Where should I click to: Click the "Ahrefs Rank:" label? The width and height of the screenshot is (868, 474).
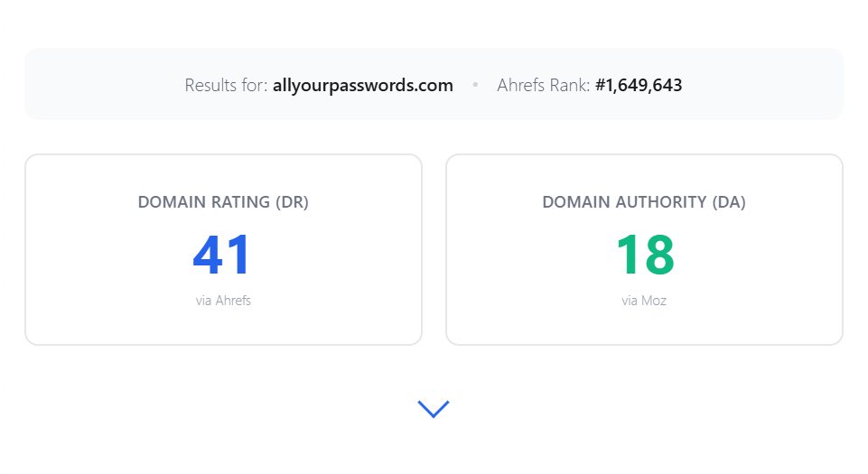[x=543, y=85]
